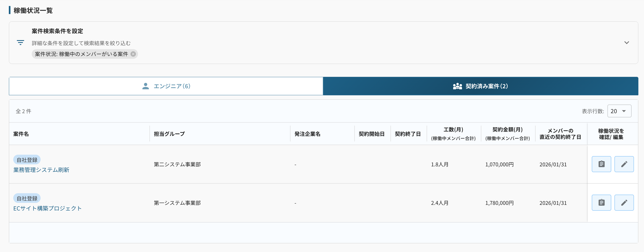Select the 契約済み案件(2) tab

pyautogui.click(x=480, y=86)
